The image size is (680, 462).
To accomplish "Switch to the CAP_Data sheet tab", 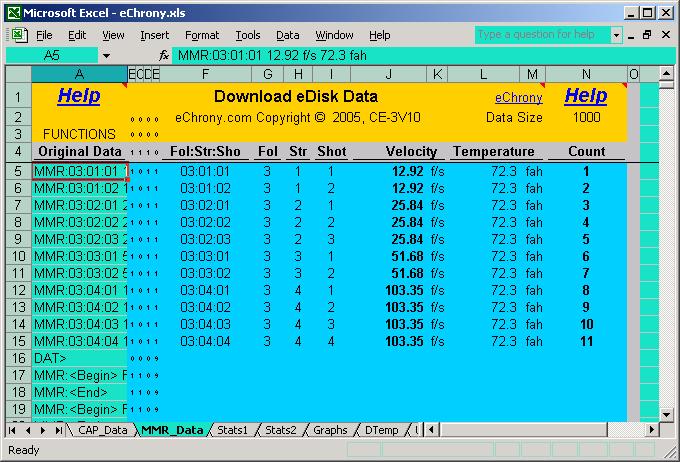I will pos(102,430).
